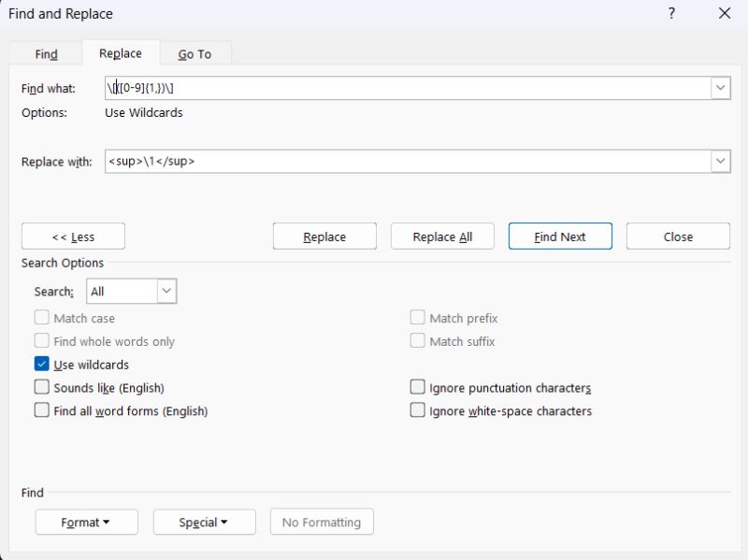Click the Replace button
Viewport: 748px width, 560px height.
coord(324,237)
